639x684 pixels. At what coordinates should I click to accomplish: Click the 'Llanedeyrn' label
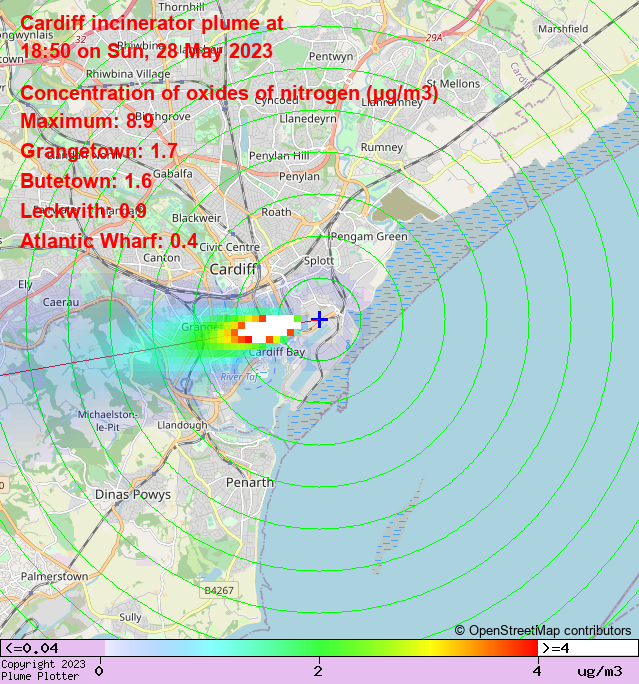[308, 119]
